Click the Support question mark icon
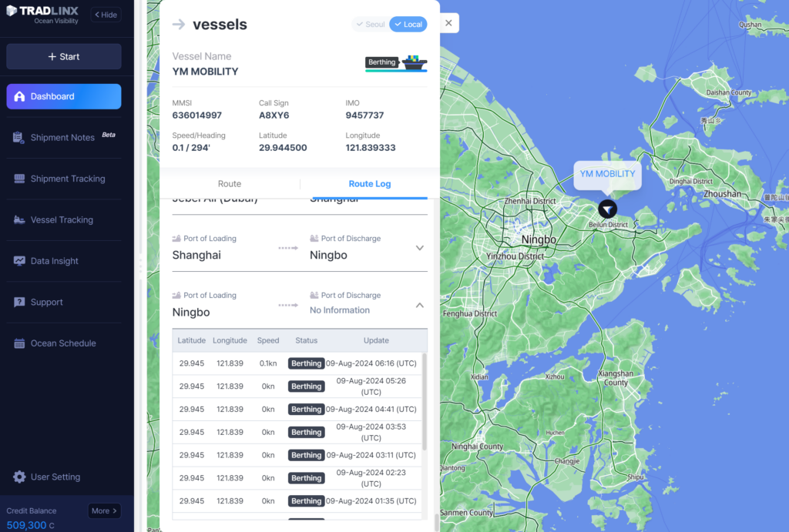The width and height of the screenshot is (789, 532). click(19, 303)
